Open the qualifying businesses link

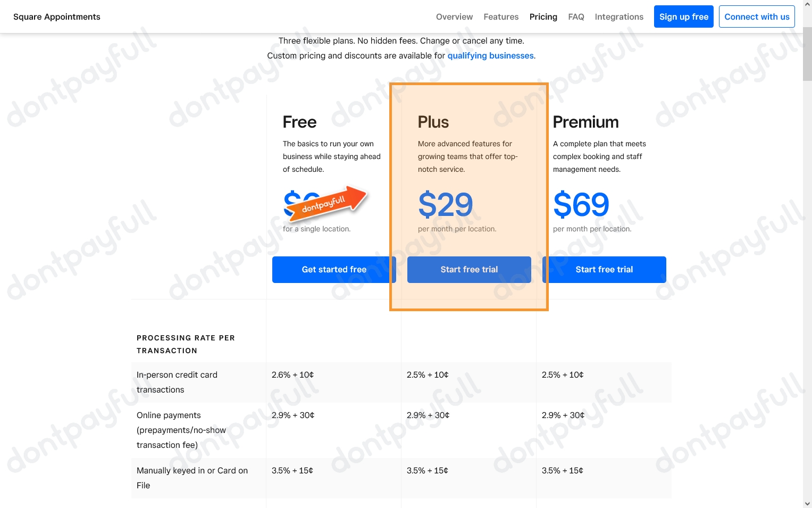point(490,55)
